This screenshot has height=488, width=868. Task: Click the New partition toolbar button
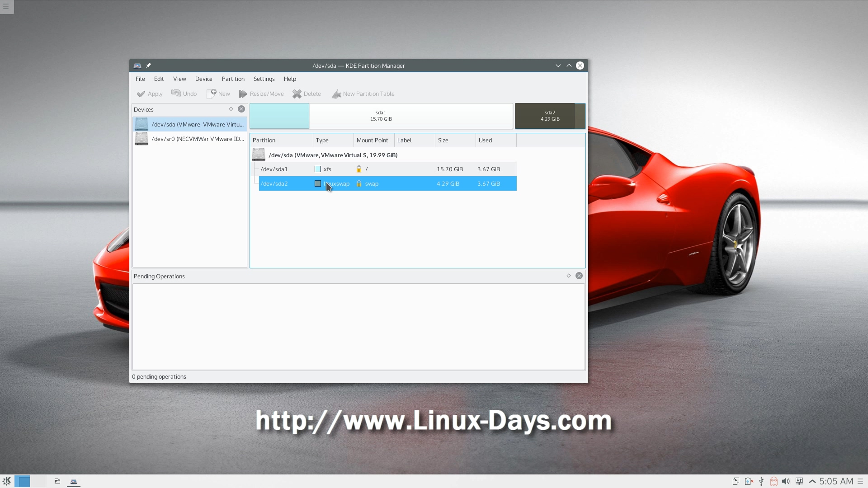(218, 94)
